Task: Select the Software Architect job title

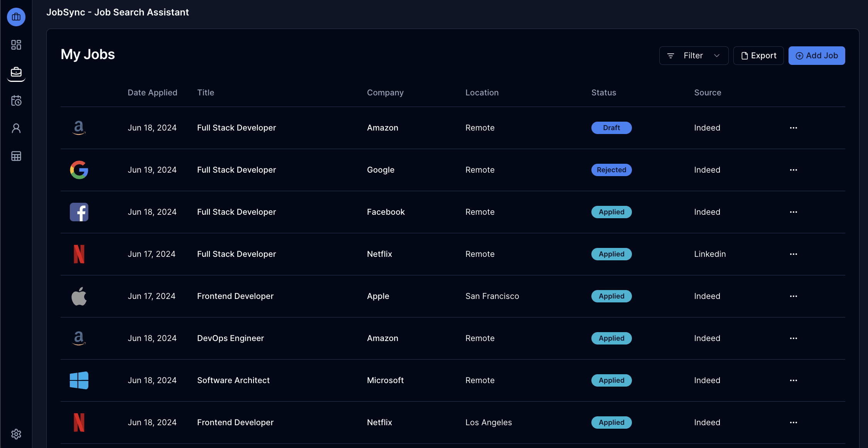Action: pos(233,380)
